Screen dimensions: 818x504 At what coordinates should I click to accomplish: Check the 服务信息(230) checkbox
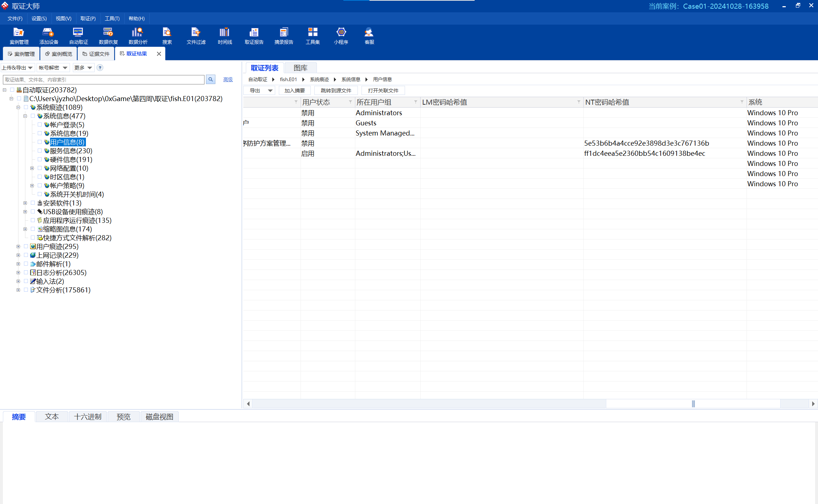click(40, 150)
